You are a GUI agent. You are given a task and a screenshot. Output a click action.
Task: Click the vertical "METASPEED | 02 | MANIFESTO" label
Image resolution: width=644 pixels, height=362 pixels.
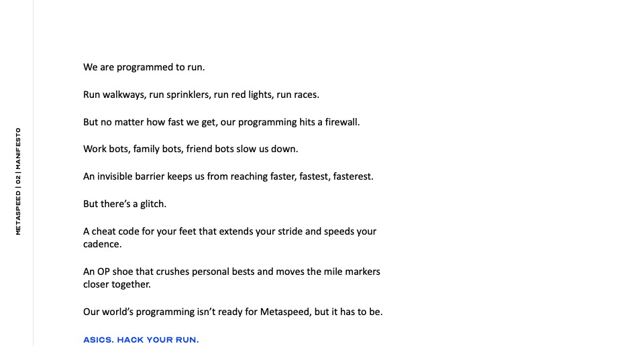point(18,181)
